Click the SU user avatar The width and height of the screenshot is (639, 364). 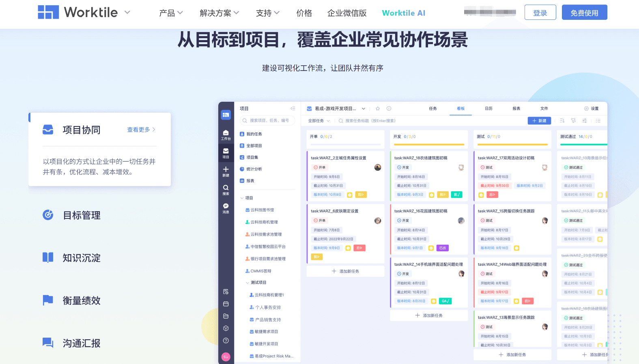point(226,357)
